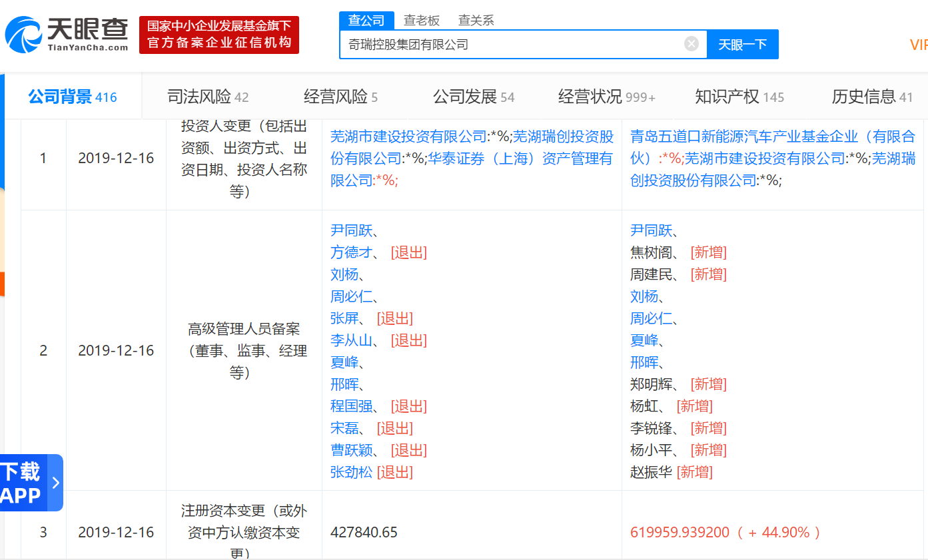The height and width of the screenshot is (560, 928).
Task: Open 程国强 profile link
Action: pyautogui.click(x=352, y=407)
